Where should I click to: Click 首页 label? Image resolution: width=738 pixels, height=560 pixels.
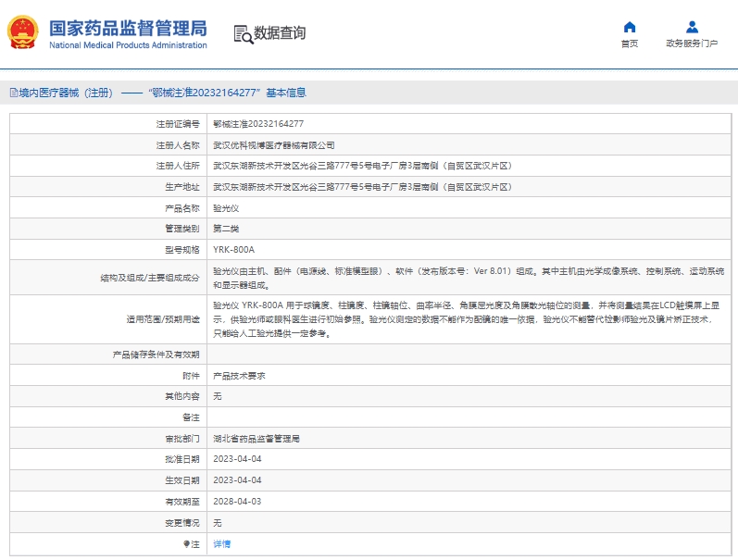[x=630, y=44]
